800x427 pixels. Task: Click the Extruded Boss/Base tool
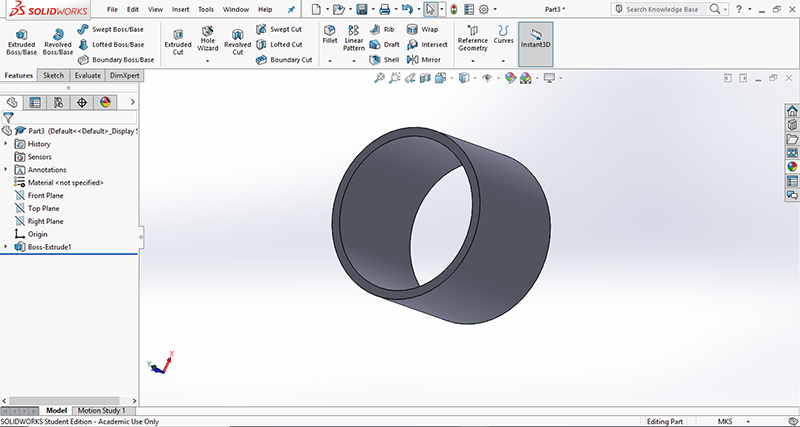click(x=21, y=40)
